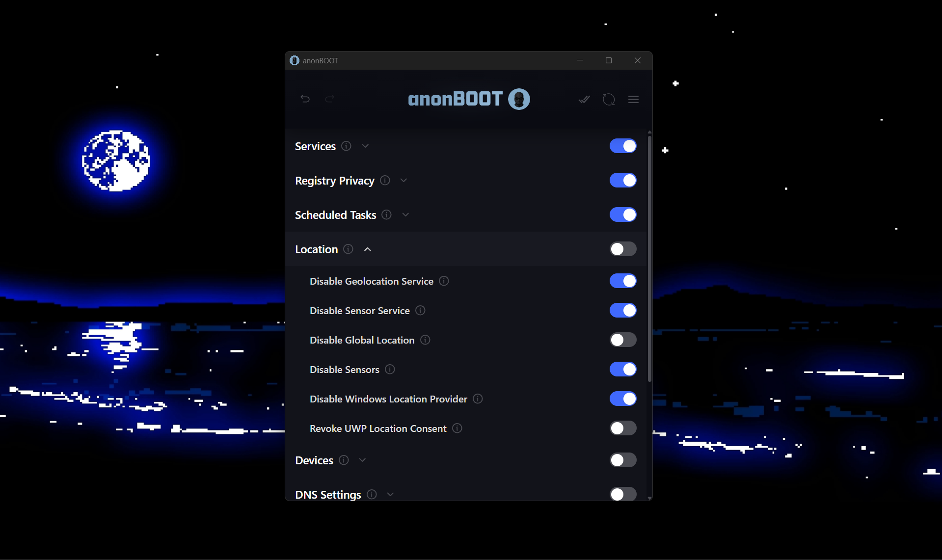Enable the Revoke UWP Location Consent toggle

point(622,428)
